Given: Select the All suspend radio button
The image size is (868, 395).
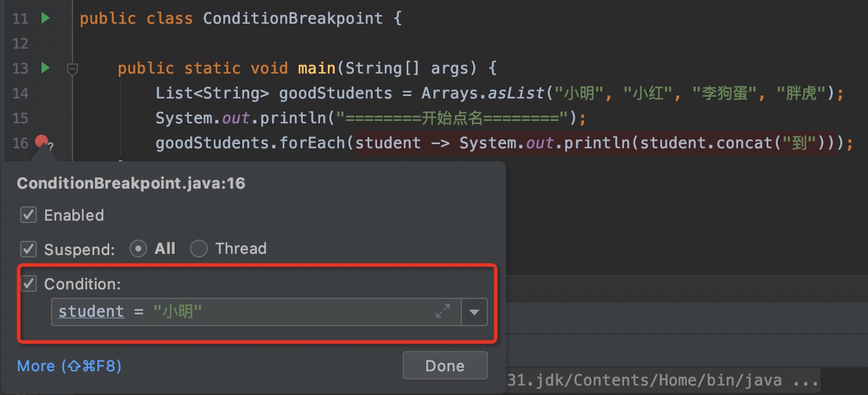Looking at the screenshot, I should tap(138, 249).
